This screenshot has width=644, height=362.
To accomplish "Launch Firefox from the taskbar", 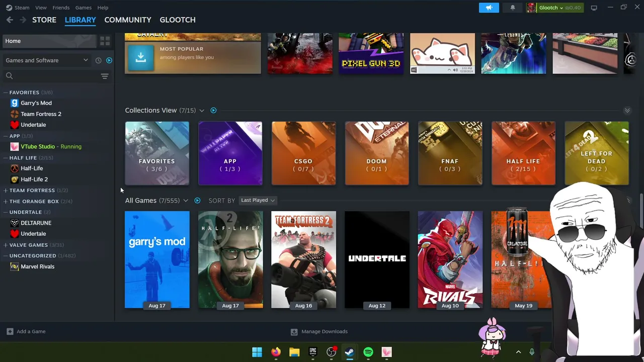I will pos(276,352).
